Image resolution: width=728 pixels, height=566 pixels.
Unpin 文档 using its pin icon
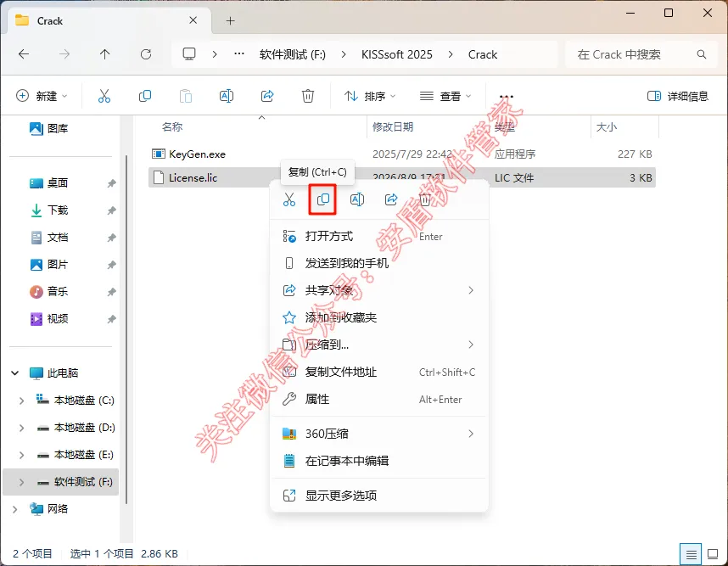111,238
